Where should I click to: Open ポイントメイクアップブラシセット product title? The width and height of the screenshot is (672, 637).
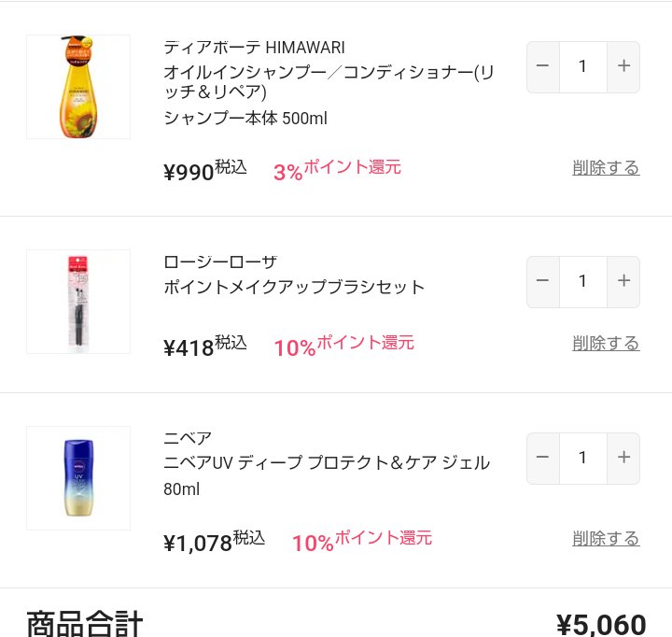pos(294,287)
